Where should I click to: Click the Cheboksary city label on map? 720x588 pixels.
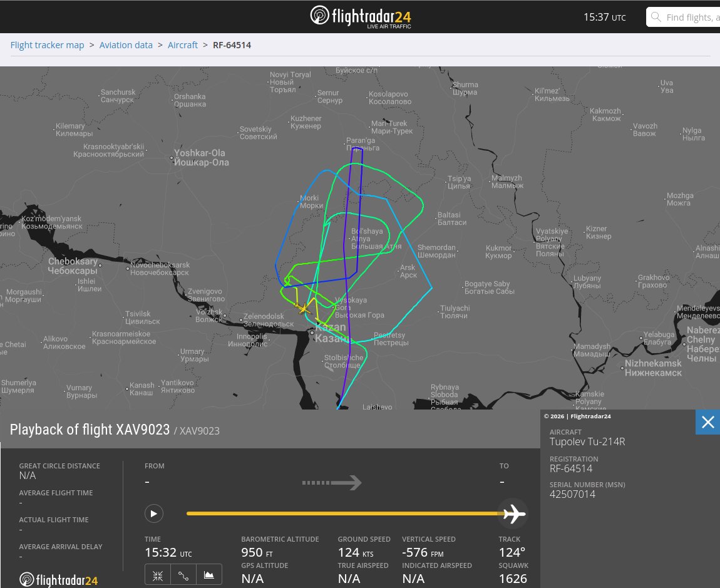73,266
